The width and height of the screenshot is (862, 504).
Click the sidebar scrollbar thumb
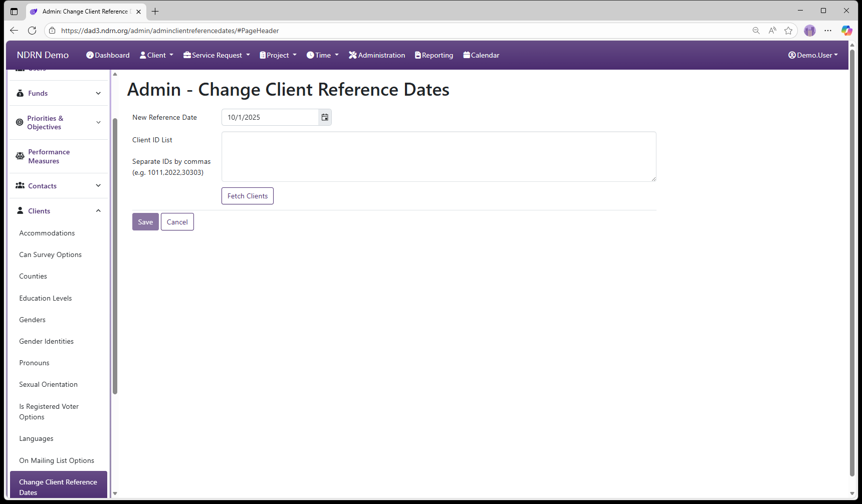tap(115, 256)
